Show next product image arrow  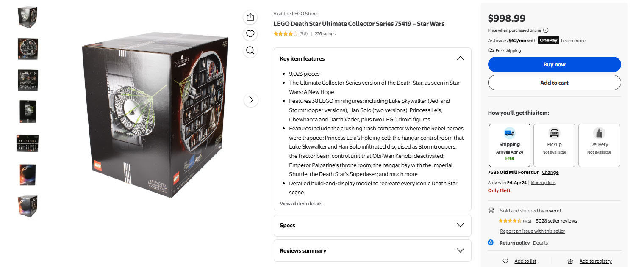pyautogui.click(x=251, y=100)
